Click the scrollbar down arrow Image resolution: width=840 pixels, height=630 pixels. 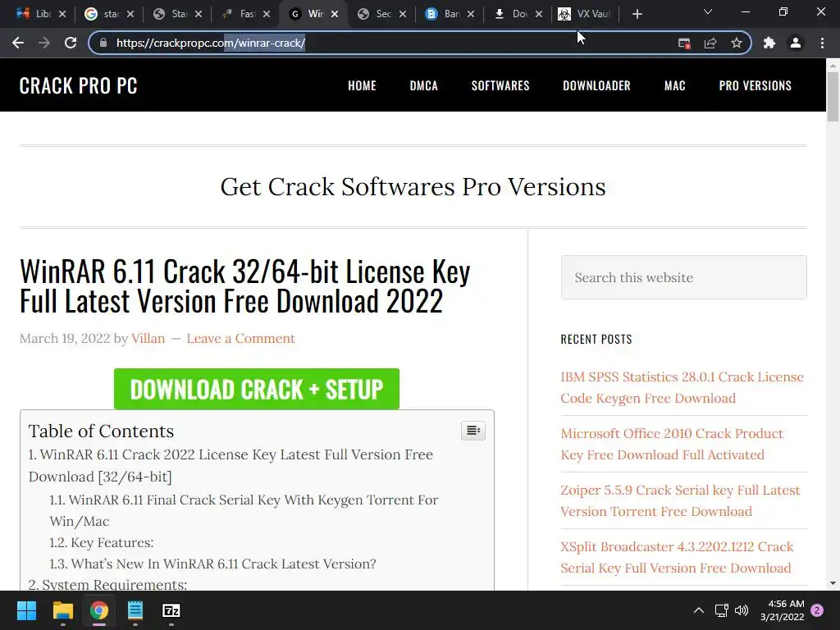pyautogui.click(x=833, y=583)
